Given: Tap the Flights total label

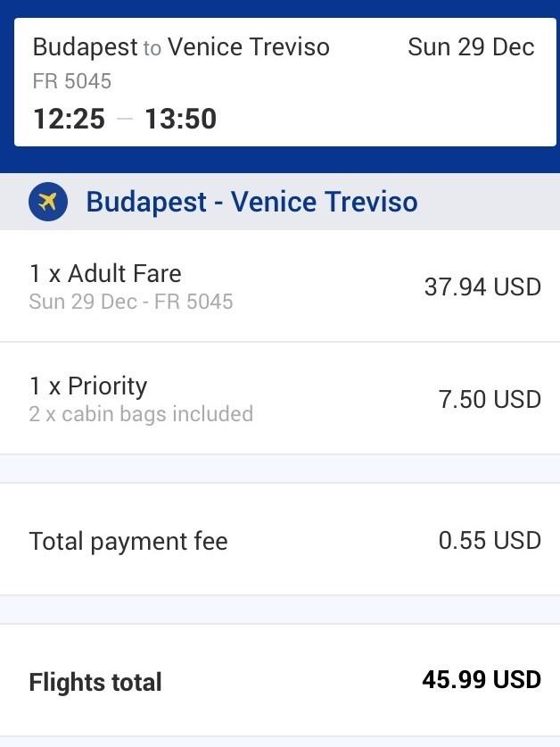Looking at the screenshot, I should point(95,683).
